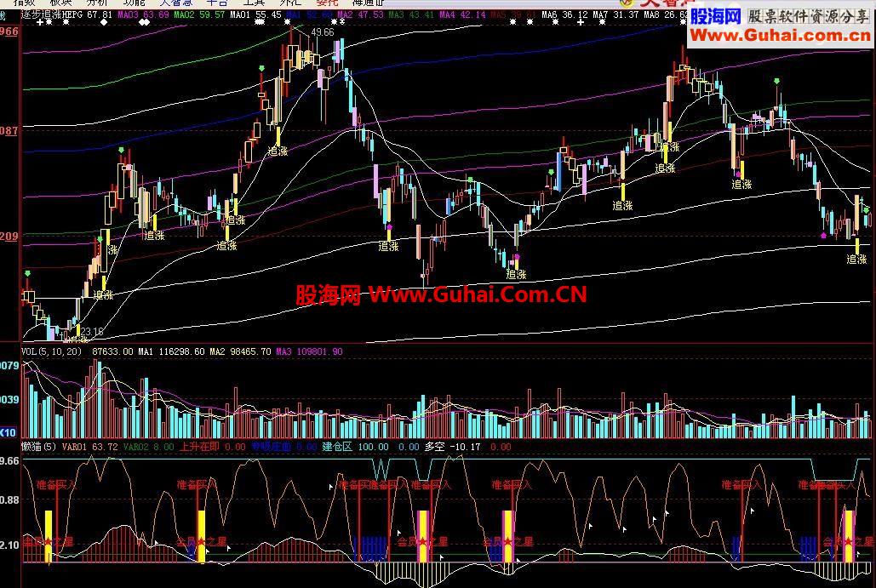This screenshot has height=588, width=876.
Task: Open the 分析 menu in the top bar
Action: pos(96,3)
